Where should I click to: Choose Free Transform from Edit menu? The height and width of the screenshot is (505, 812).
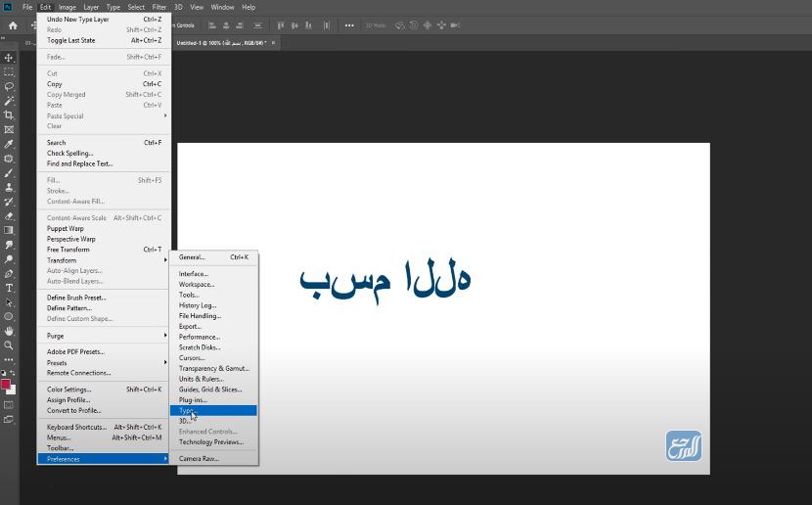click(104, 250)
